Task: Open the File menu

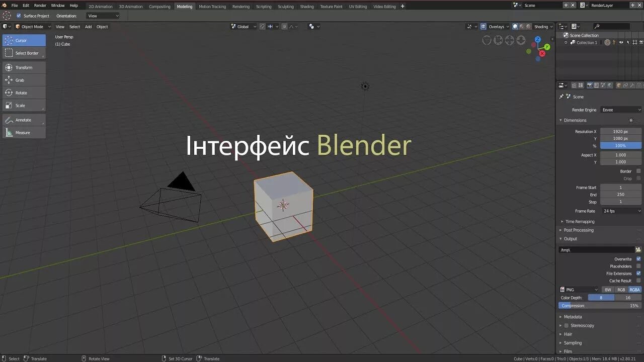Action: click(15, 6)
